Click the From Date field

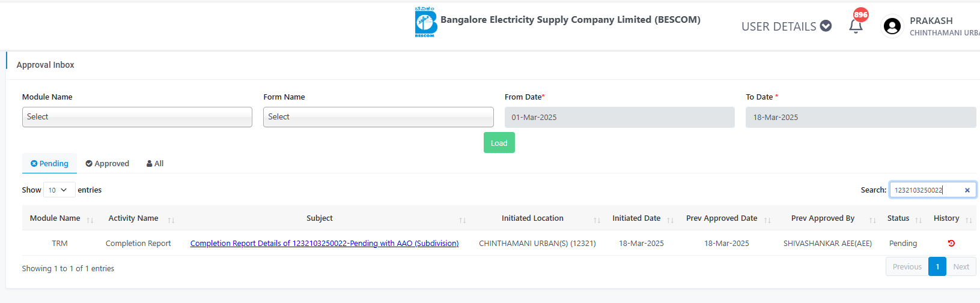(x=619, y=117)
